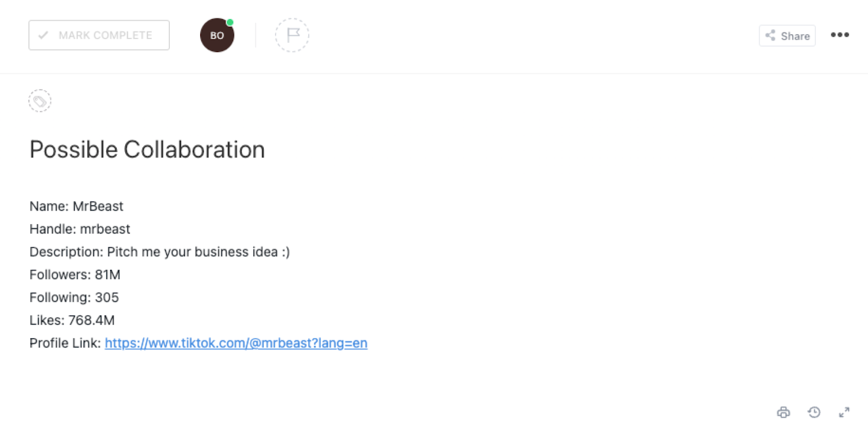The height and width of the screenshot is (436, 868).
Task: Print the task with the printer icon
Action: [783, 413]
